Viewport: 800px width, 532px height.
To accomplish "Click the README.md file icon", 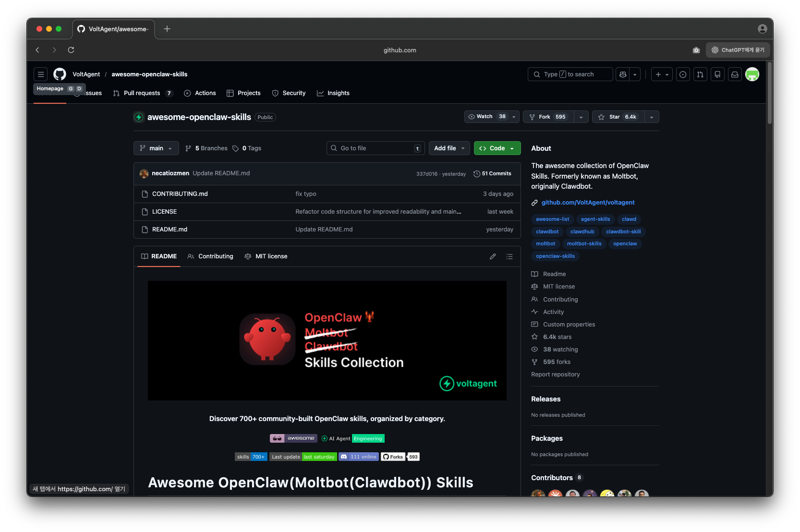I will point(145,230).
